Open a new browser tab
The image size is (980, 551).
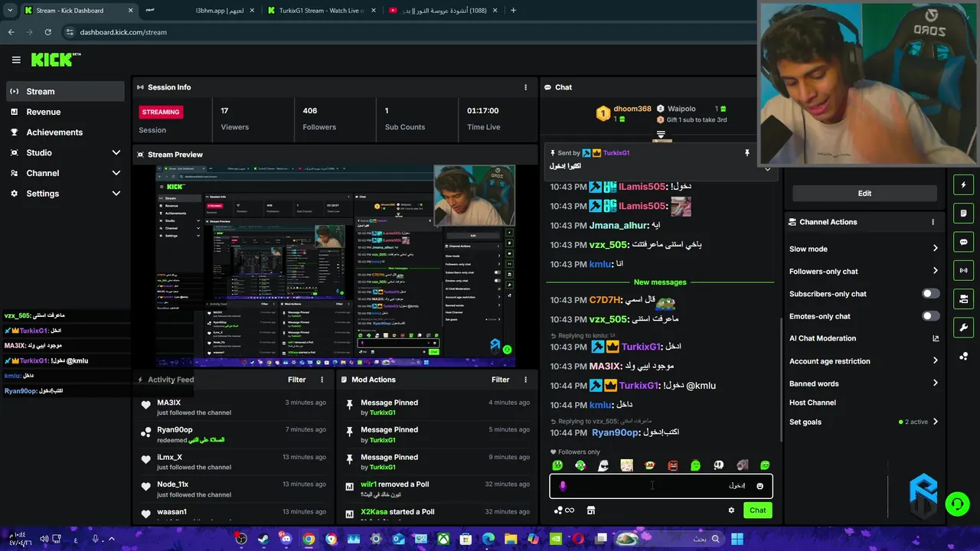(x=513, y=11)
